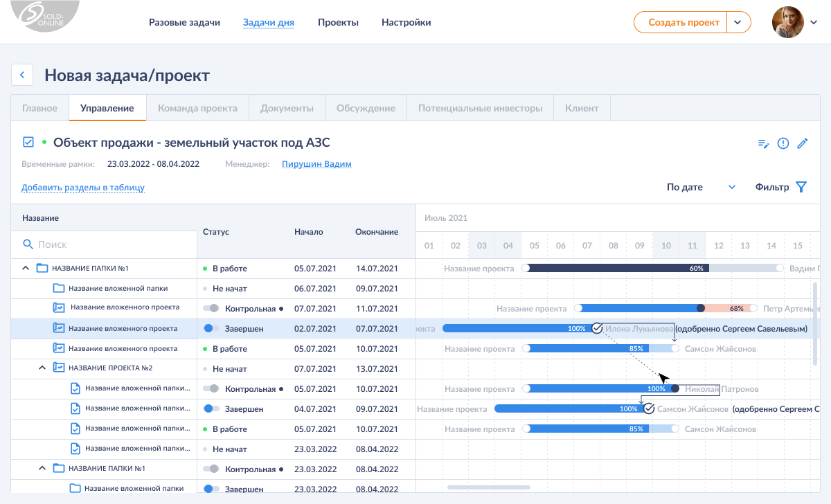Screen dimensions: 831x504
Task: Toggle Завершен switch in the bottom 23.03.2022 row
Action: (x=211, y=489)
